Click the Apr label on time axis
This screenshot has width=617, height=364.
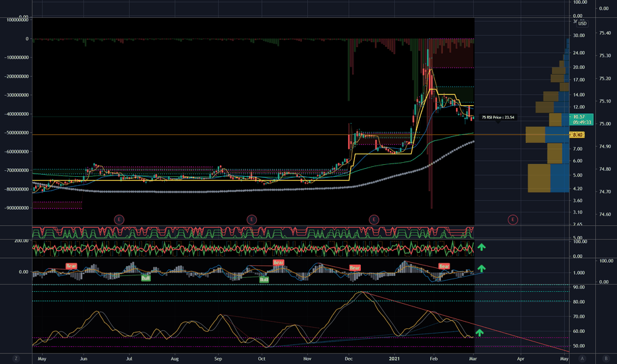(x=520, y=359)
